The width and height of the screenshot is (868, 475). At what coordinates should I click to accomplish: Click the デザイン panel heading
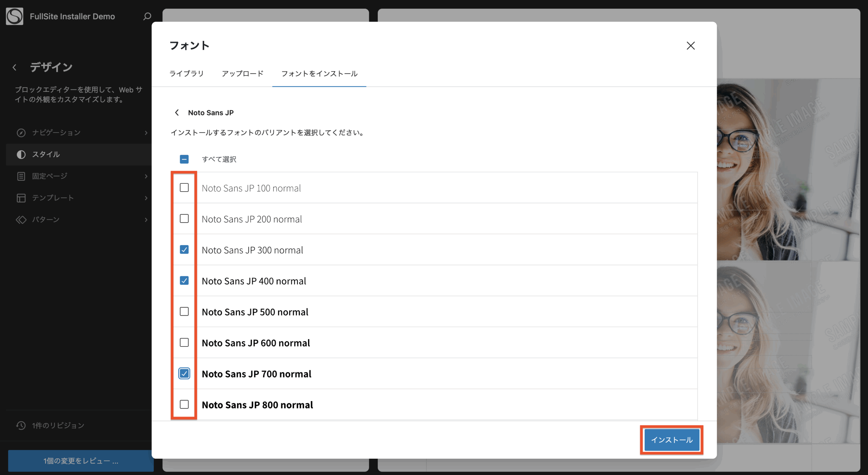[51, 67]
